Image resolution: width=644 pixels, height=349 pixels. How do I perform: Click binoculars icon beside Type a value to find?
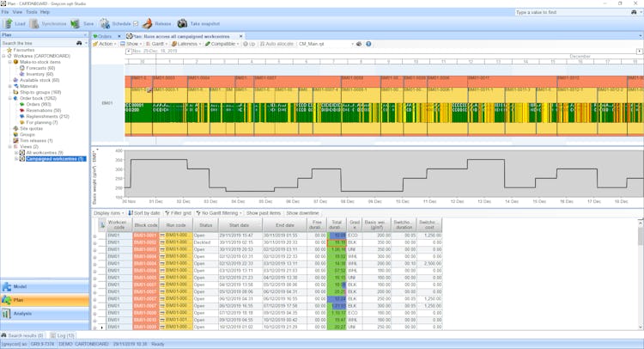pos(634,12)
